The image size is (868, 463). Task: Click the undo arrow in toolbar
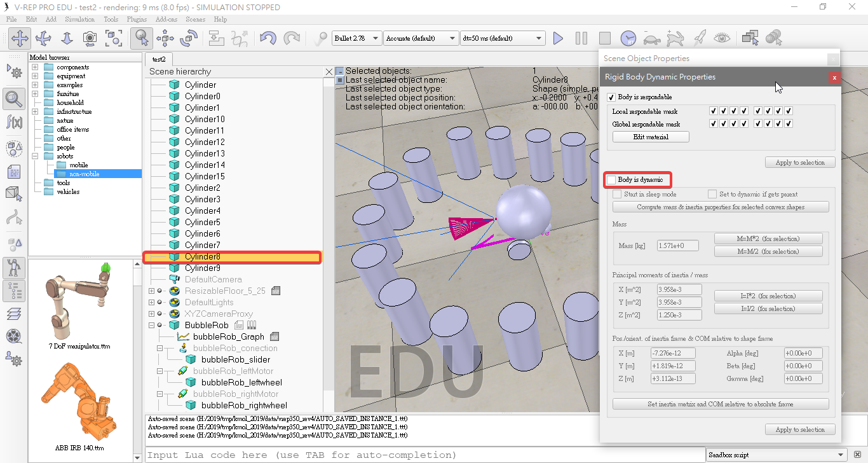[x=268, y=38]
